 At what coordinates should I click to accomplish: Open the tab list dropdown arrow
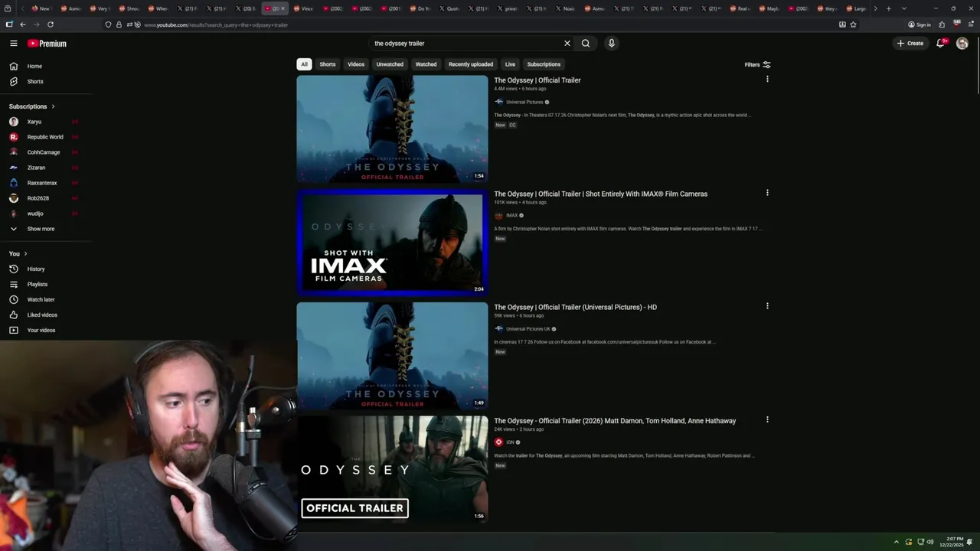pos(903,8)
